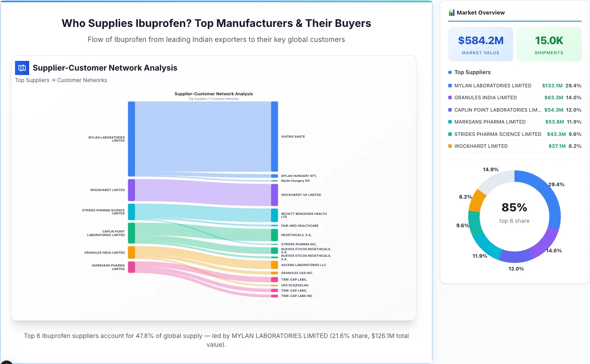Click the Top Suppliers breadcrumb link
This screenshot has height=364, width=590.
32,80
